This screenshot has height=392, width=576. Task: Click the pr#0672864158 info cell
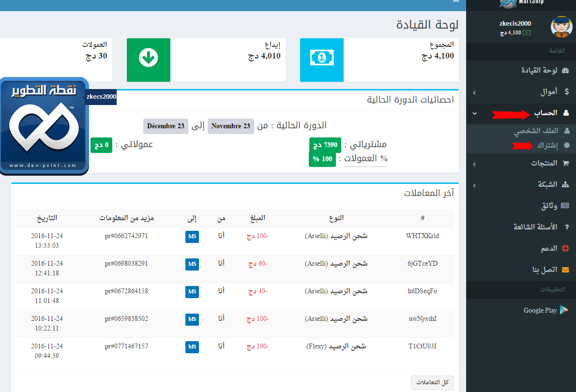click(126, 291)
